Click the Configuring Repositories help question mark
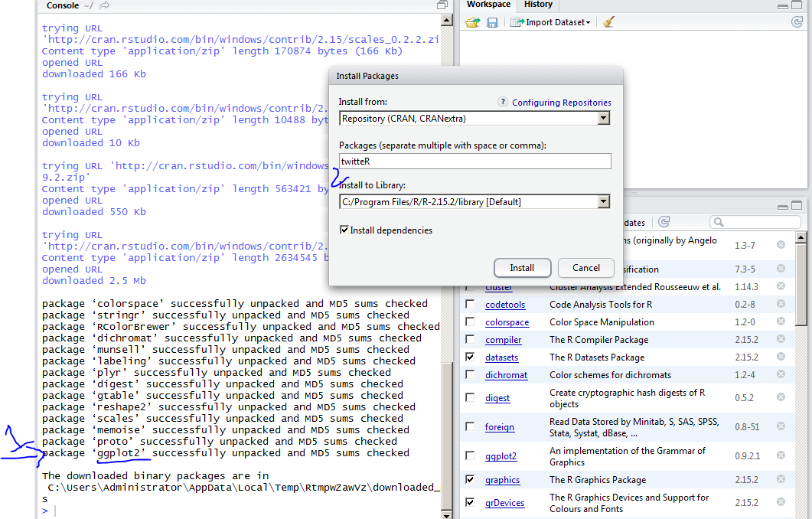812x519 pixels. point(502,102)
